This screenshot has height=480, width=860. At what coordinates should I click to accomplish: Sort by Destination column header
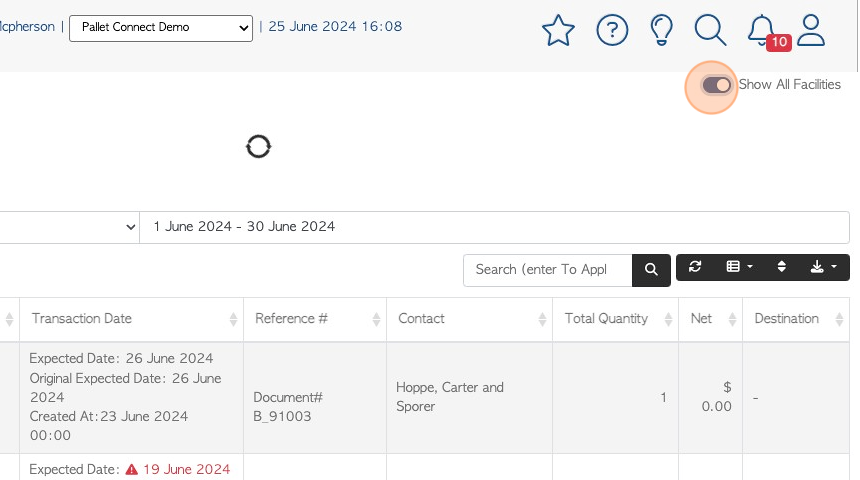click(796, 319)
